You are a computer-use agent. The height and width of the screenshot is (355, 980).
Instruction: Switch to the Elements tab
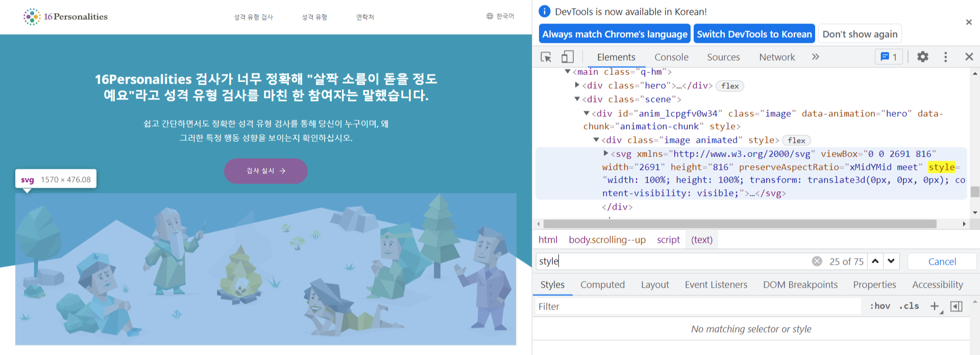(616, 57)
